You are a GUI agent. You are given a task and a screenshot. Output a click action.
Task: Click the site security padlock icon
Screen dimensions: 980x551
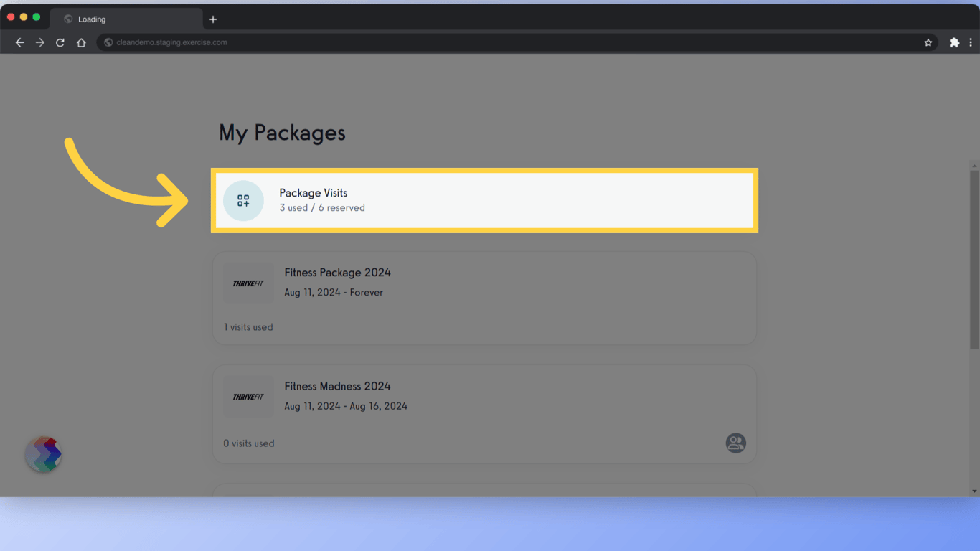108,42
